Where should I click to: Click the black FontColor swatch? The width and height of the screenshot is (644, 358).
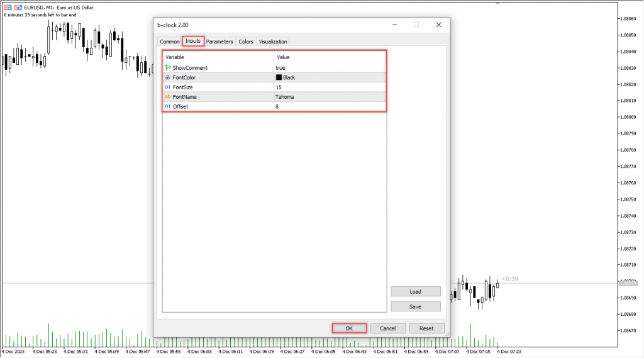[279, 77]
